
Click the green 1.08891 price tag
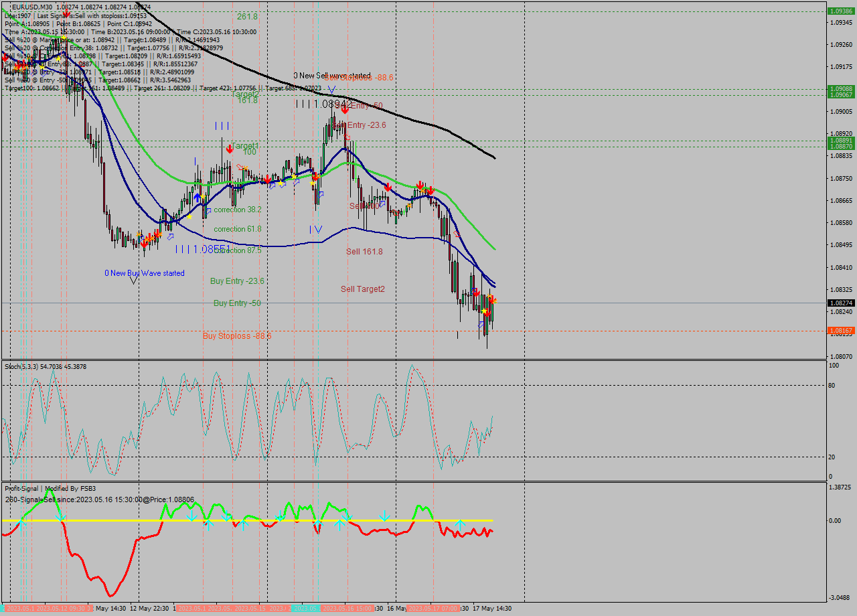[841, 140]
